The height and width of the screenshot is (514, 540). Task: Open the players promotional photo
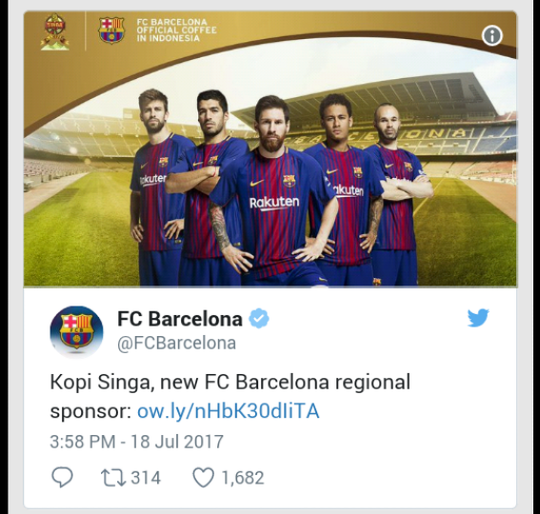click(x=270, y=149)
